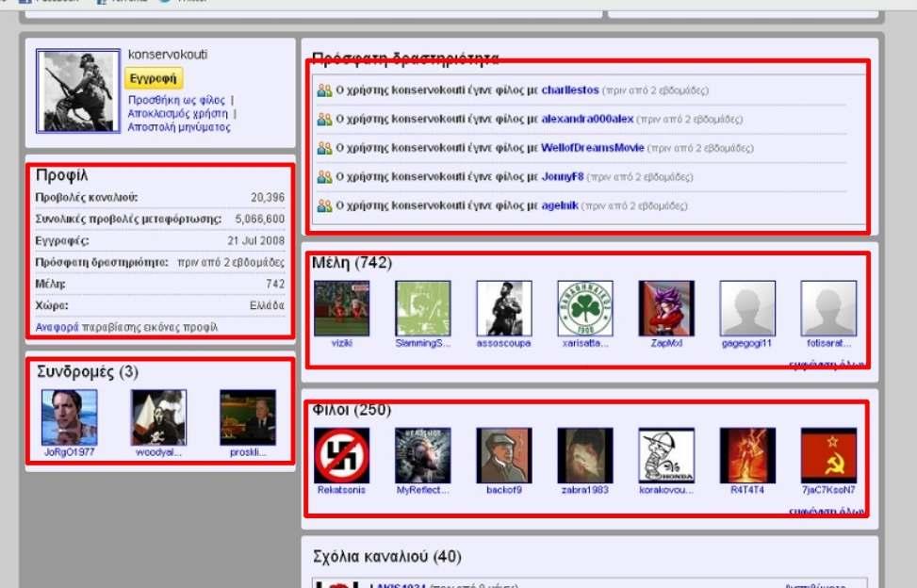This screenshot has width=917, height=588.
Task: Open the korakovou... friend avatar
Action: tap(666, 455)
